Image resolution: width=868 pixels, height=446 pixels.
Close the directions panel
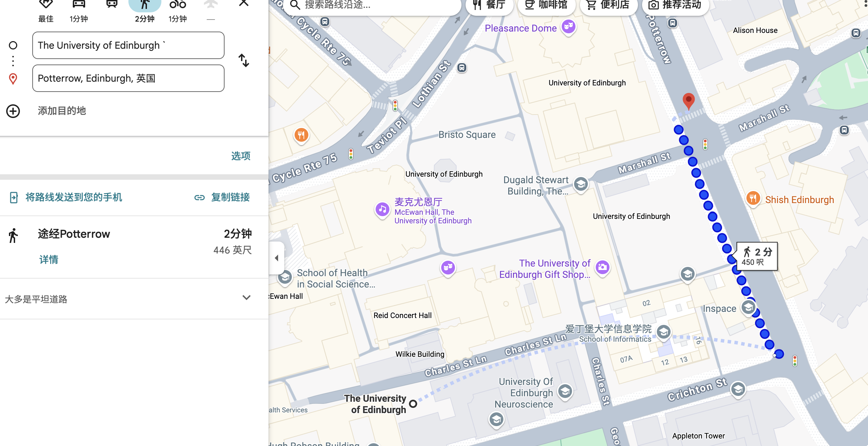[x=243, y=3]
